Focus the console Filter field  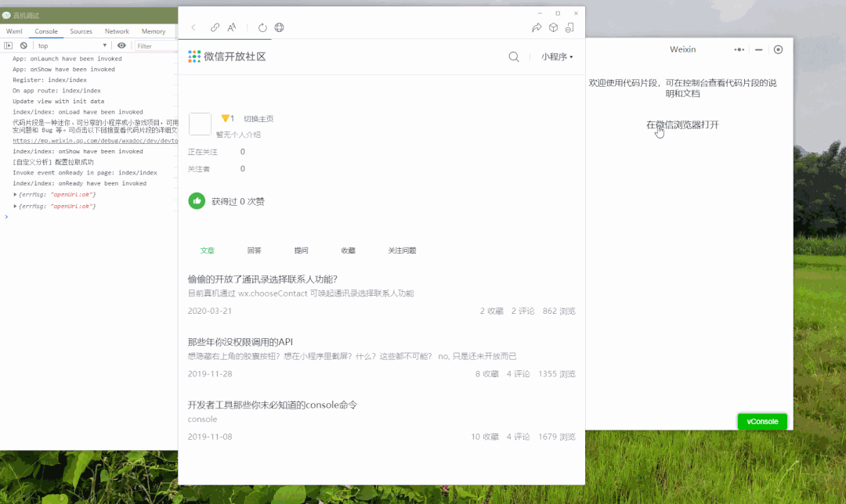[157, 46]
